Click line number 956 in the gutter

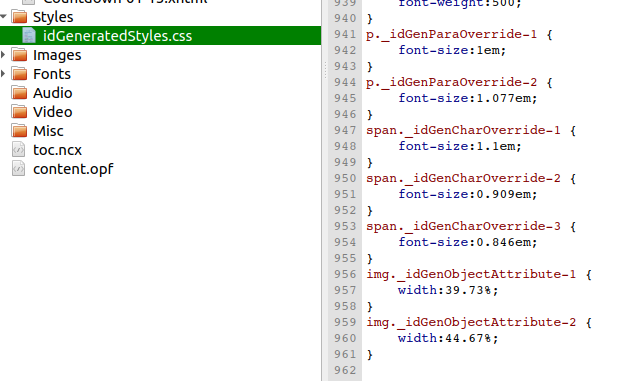click(x=345, y=274)
